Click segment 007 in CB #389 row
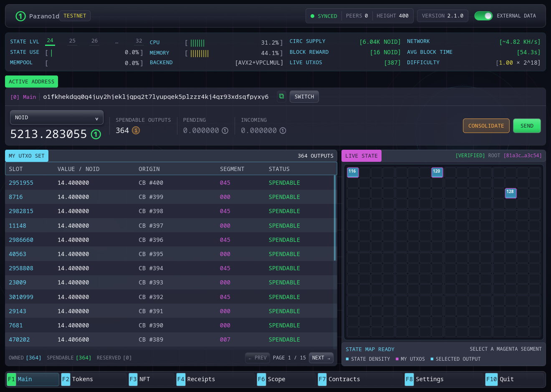This screenshot has width=551, height=392. (225, 339)
